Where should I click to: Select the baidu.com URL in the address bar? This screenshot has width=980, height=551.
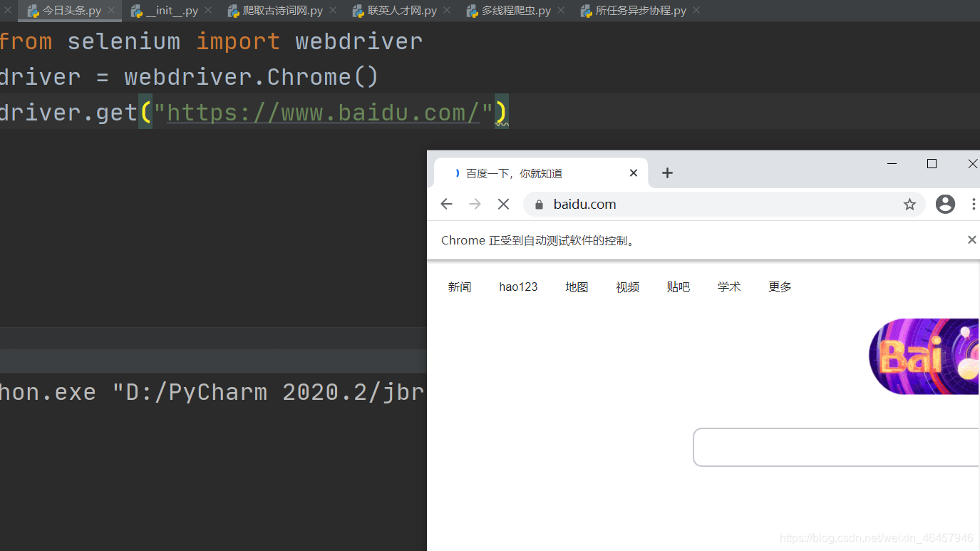(x=584, y=204)
